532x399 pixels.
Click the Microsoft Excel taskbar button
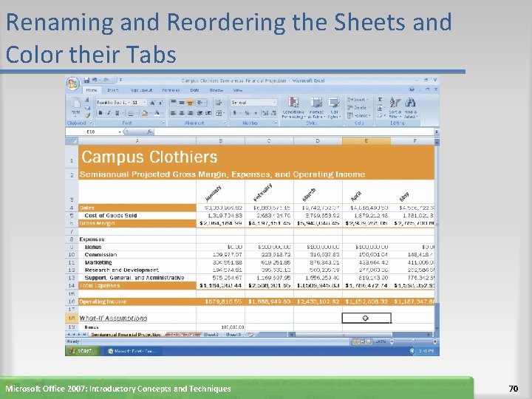(134, 351)
